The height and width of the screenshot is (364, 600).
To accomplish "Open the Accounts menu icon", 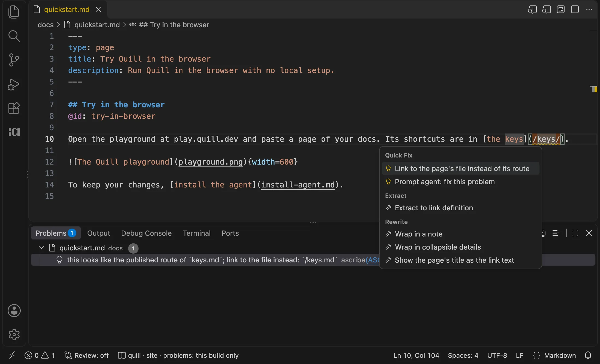I will (x=14, y=311).
